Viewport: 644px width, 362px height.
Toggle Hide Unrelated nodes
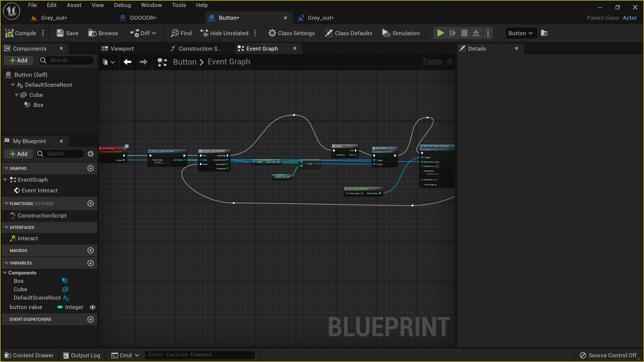(224, 33)
